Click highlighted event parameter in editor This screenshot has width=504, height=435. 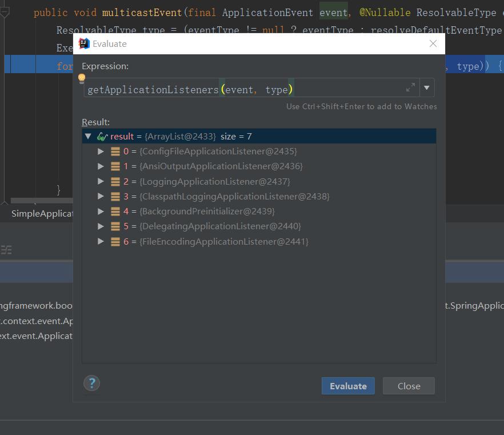[333, 13]
